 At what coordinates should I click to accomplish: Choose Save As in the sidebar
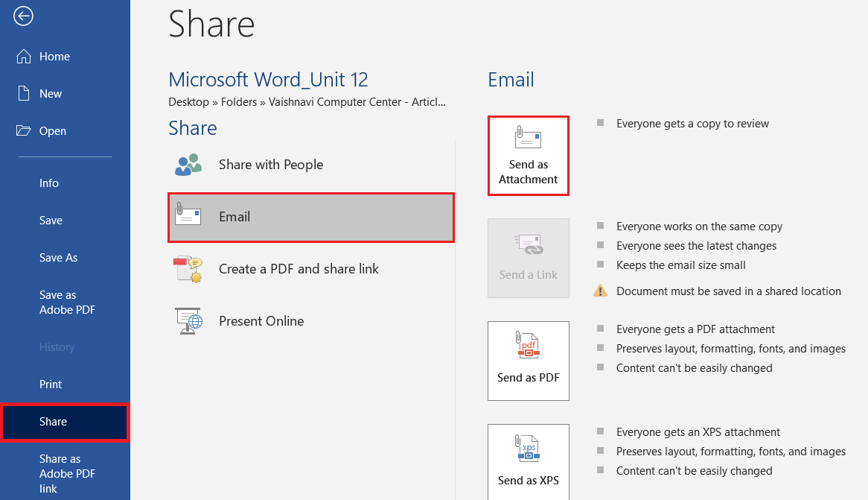pos(65,258)
